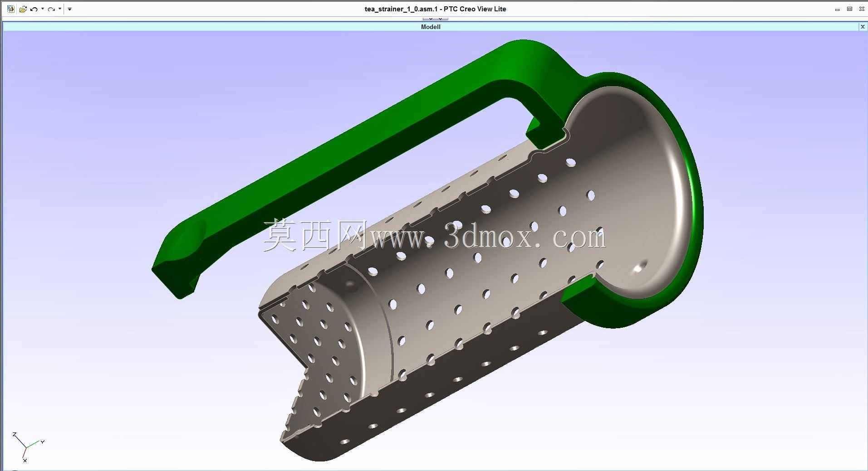Expand the collapsed ribbon chevron handle
Screen dimensions: 868x471
pos(435,19)
